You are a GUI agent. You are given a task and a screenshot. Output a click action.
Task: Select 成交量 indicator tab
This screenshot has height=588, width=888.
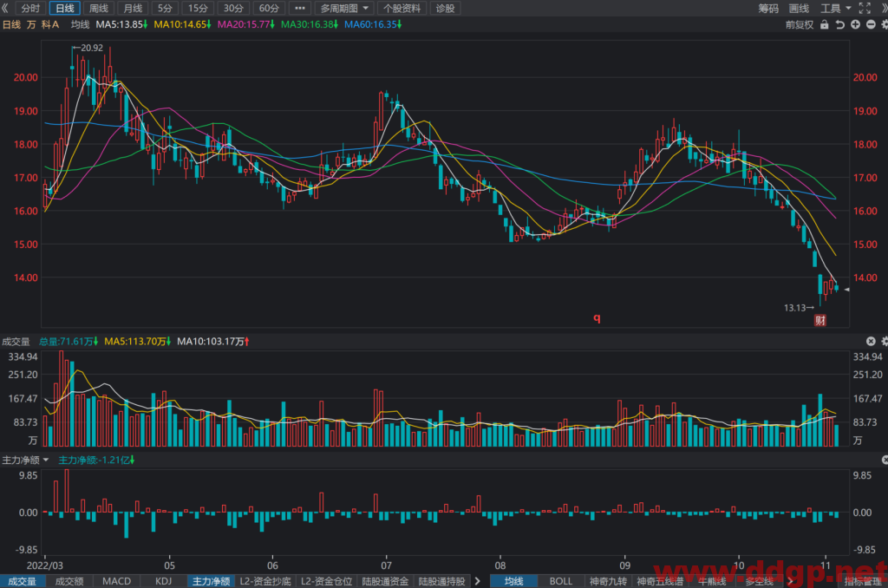[x=22, y=581]
